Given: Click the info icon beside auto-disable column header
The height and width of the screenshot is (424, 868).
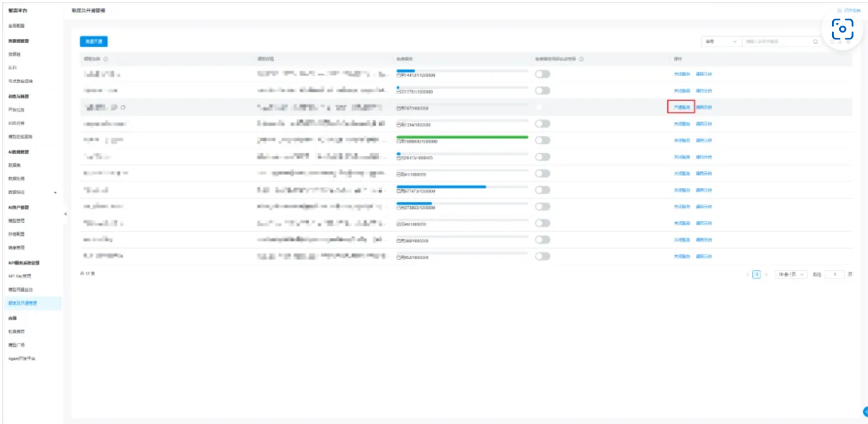Looking at the screenshot, I should point(582,59).
